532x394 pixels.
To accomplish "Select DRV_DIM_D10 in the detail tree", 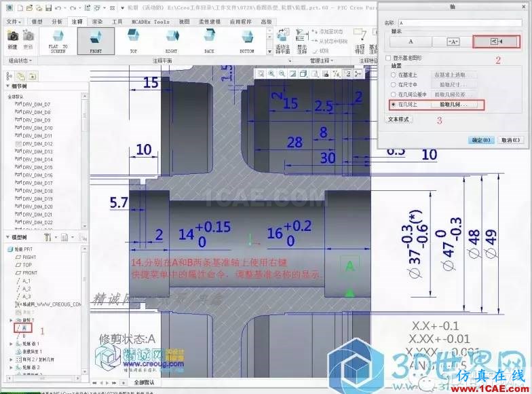I will (34, 128).
